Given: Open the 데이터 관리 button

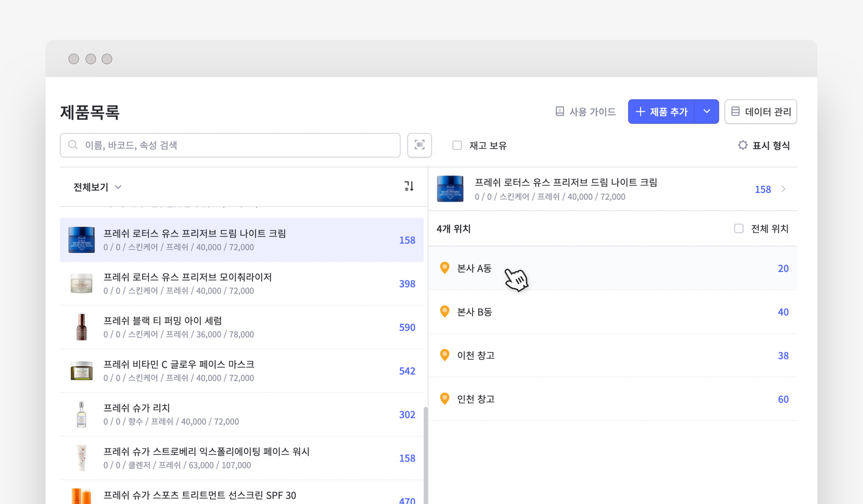Looking at the screenshot, I should click(x=761, y=112).
